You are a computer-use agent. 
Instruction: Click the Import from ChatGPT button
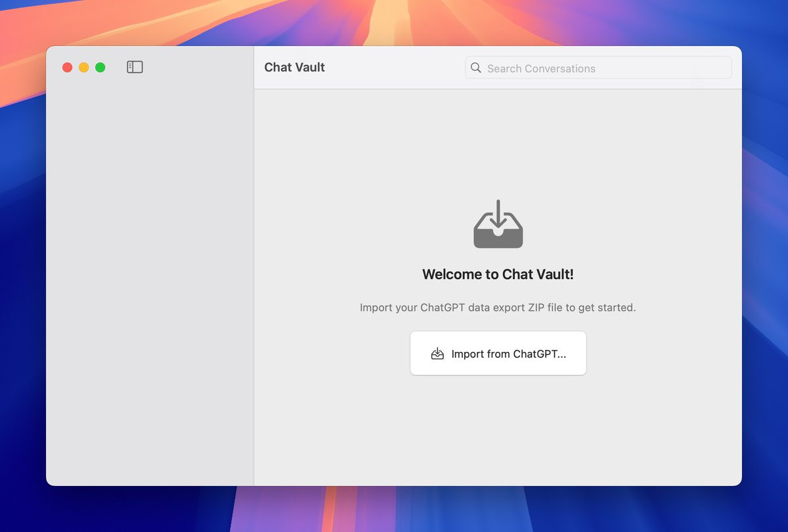[x=498, y=353]
